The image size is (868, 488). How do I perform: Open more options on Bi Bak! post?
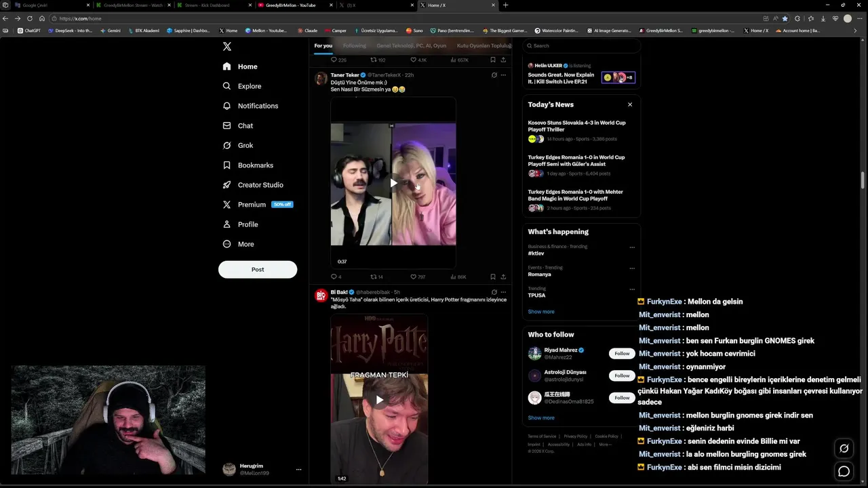point(503,292)
